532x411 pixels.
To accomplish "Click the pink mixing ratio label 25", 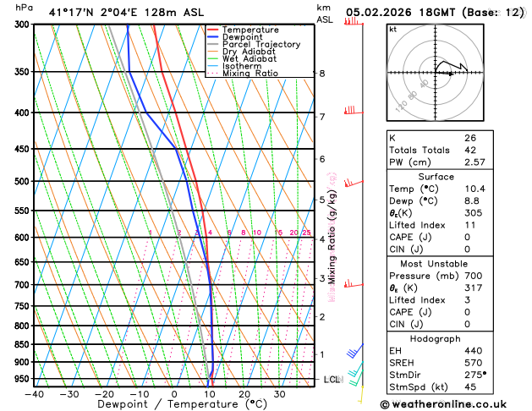I will click(x=307, y=233).
